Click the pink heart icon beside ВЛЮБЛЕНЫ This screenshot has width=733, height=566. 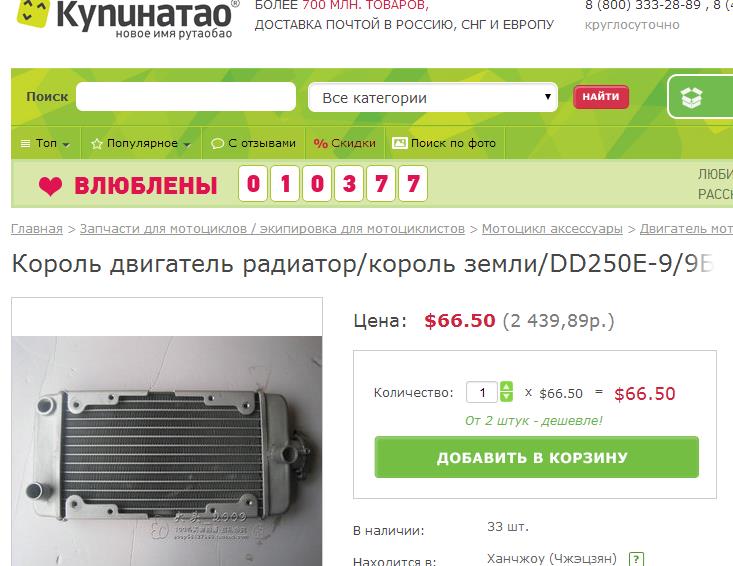(50, 186)
